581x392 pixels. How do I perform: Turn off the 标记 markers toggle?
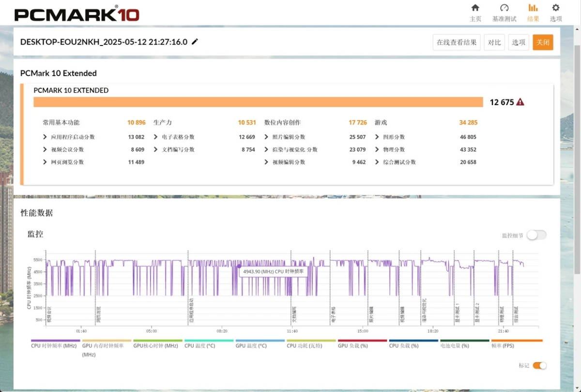[539, 365]
